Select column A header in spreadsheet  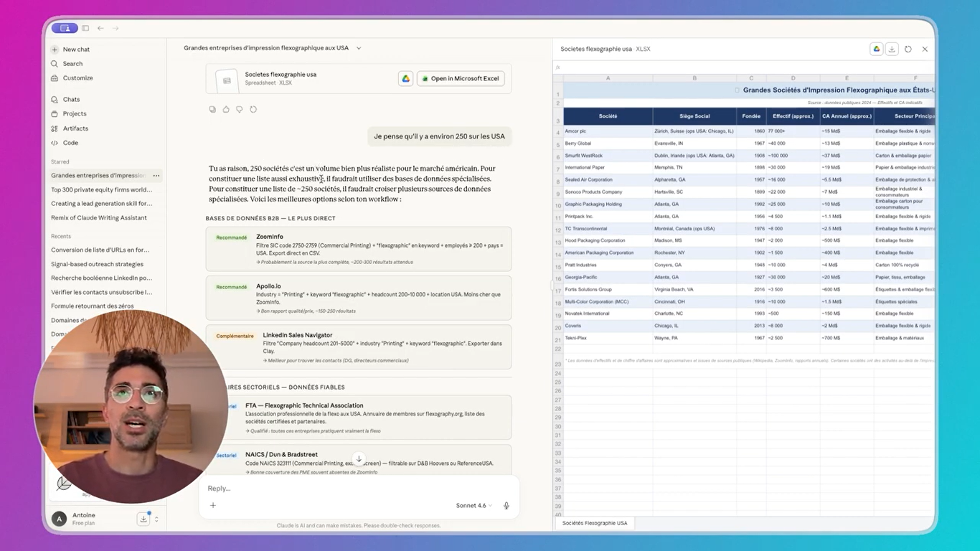(608, 78)
